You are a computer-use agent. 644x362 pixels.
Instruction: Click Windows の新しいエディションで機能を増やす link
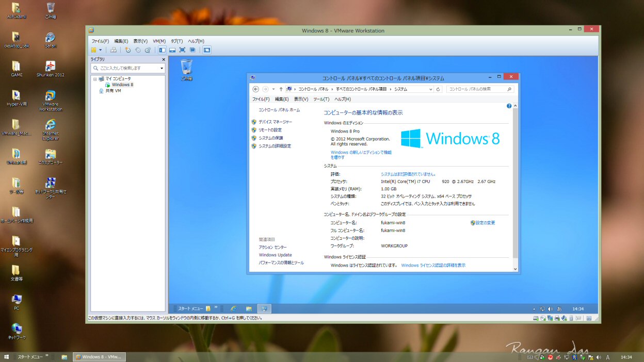pyautogui.click(x=361, y=155)
